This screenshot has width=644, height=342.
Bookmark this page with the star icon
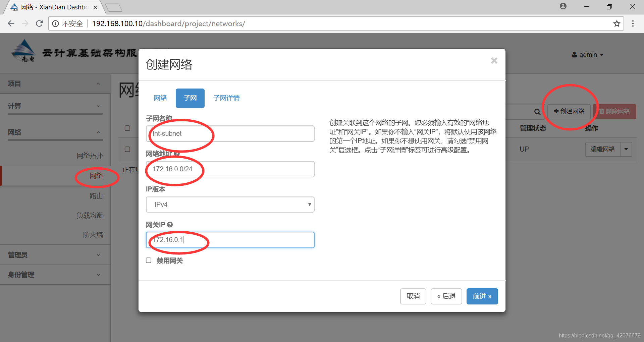pyautogui.click(x=616, y=23)
